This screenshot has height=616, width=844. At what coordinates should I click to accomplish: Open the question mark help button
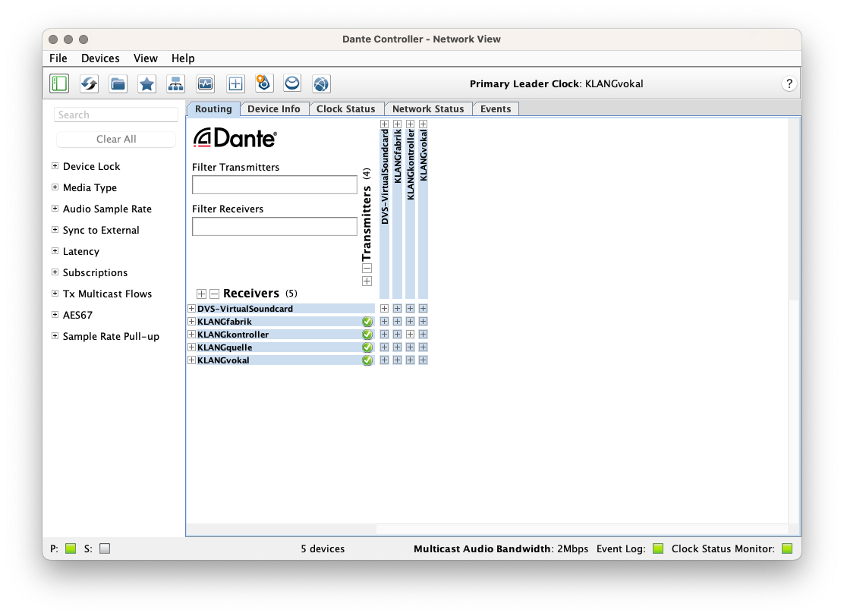pyautogui.click(x=789, y=83)
